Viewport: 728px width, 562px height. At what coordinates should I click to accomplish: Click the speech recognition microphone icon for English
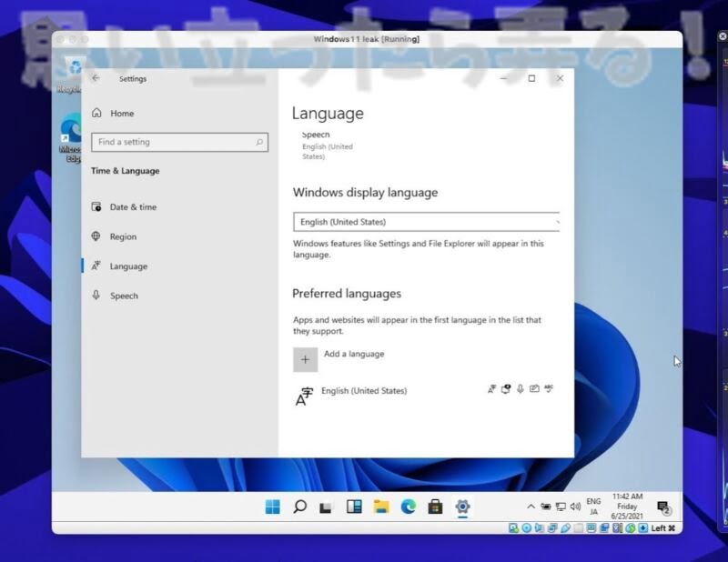pyautogui.click(x=521, y=389)
